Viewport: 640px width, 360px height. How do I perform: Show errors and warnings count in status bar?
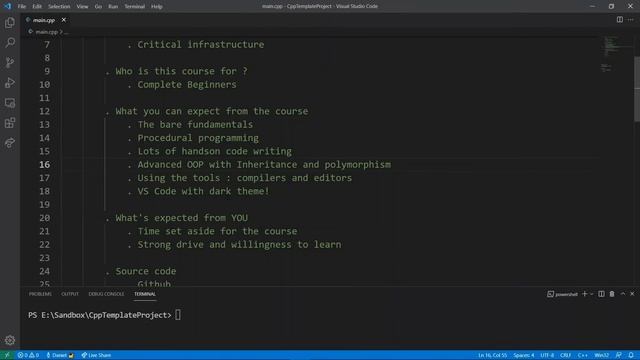pos(28,355)
